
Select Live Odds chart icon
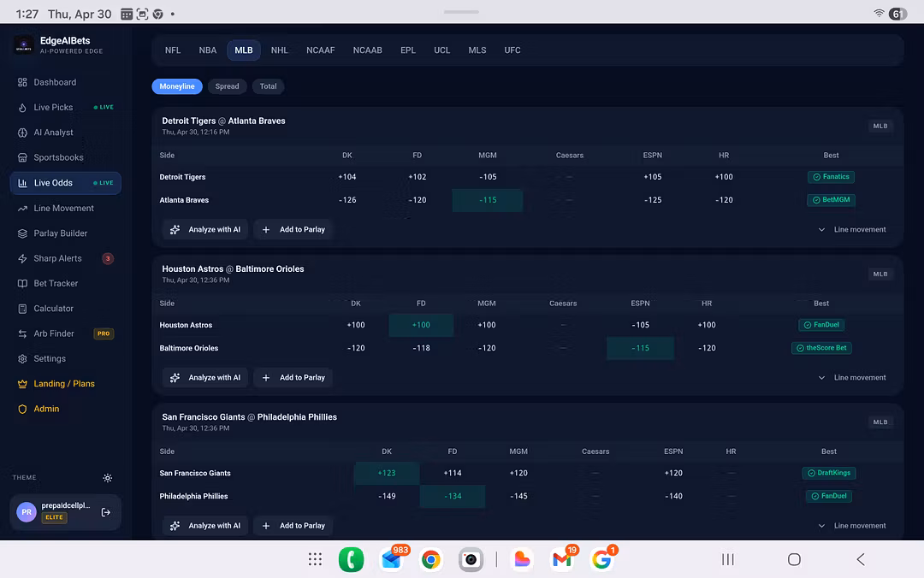22,183
